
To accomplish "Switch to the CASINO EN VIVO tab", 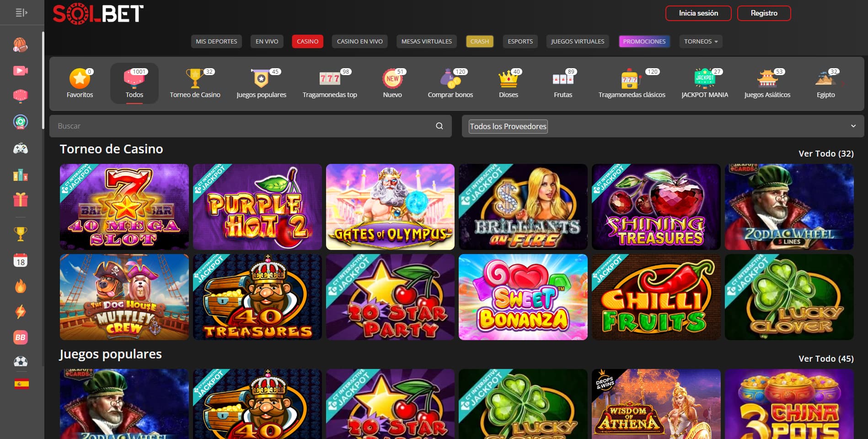I will (359, 41).
